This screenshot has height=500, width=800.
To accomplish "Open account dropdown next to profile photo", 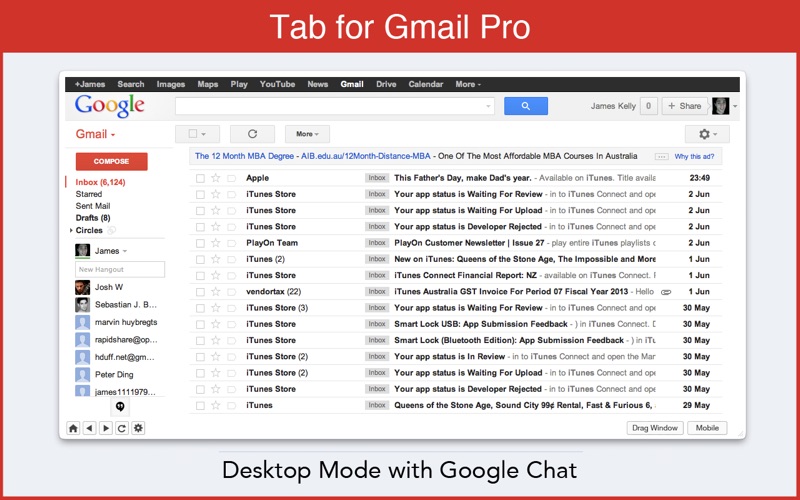I will 735,107.
